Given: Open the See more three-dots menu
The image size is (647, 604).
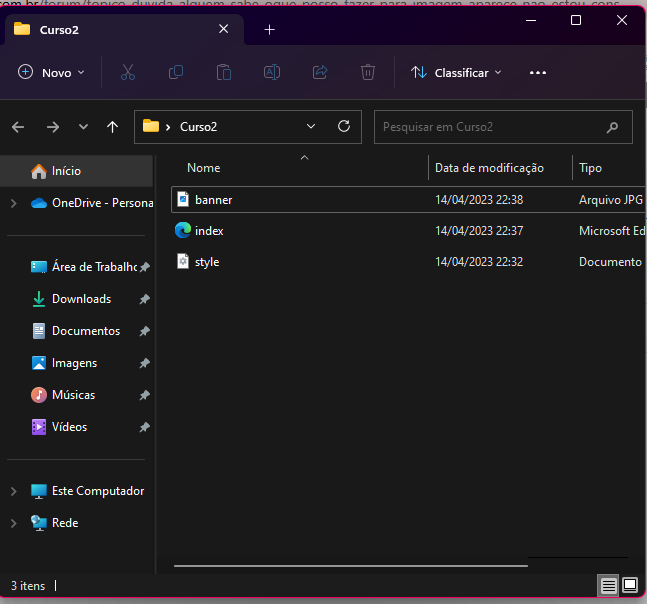Looking at the screenshot, I should point(538,73).
